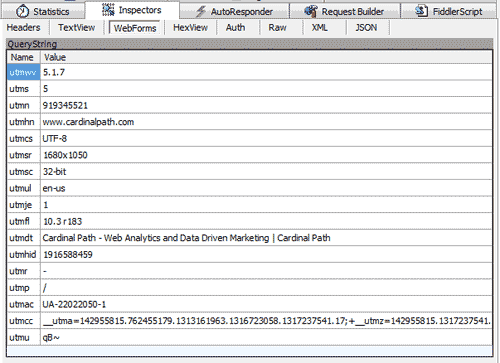Image resolution: width=500 pixels, height=363 pixels.
Task: Click the QueryString section header
Action: (249, 44)
